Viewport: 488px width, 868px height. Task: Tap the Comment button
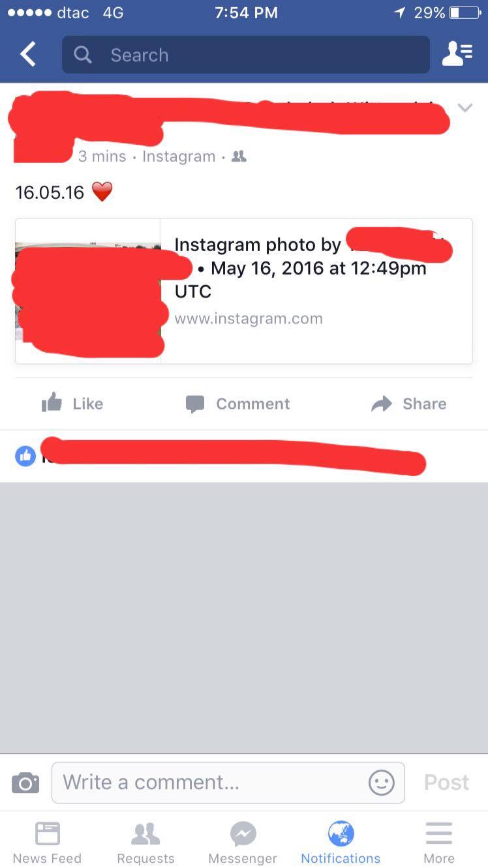click(x=237, y=404)
